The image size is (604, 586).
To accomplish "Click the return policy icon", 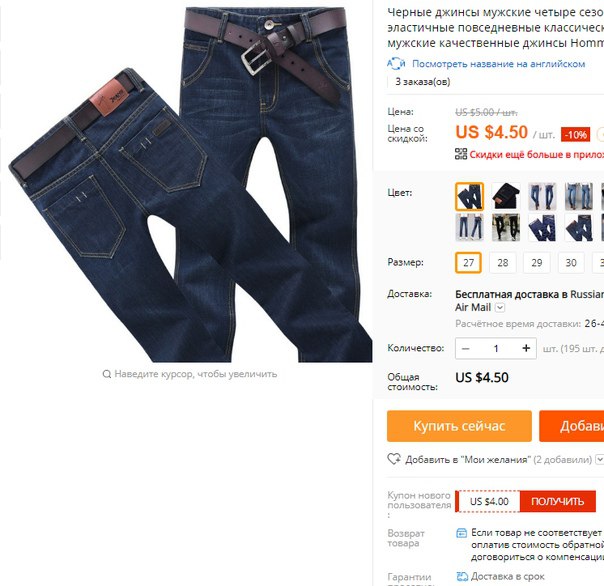I will (x=461, y=533).
